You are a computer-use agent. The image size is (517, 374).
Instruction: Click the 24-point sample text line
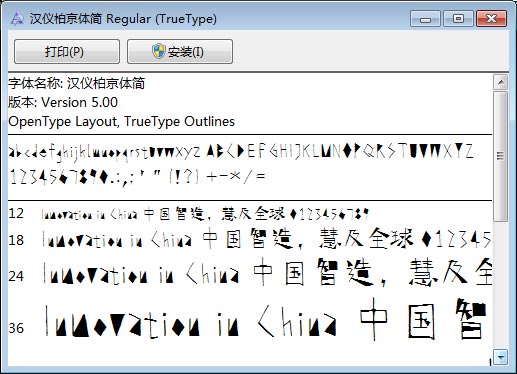pos(267,274)
